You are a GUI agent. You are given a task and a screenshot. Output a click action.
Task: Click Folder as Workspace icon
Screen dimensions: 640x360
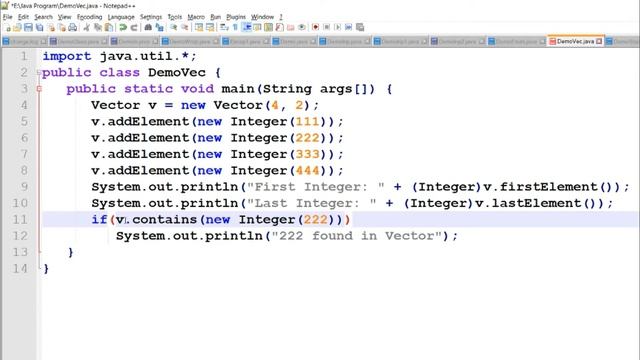click(x=291, y=27)
